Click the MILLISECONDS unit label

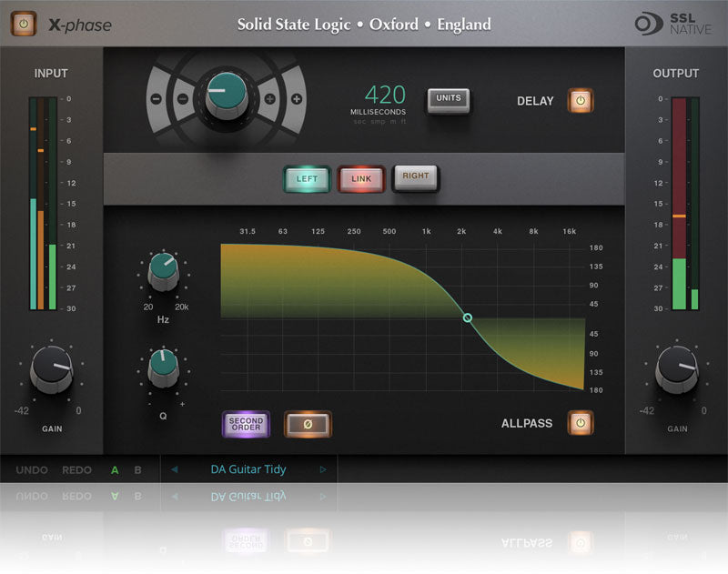click(378, 112)
